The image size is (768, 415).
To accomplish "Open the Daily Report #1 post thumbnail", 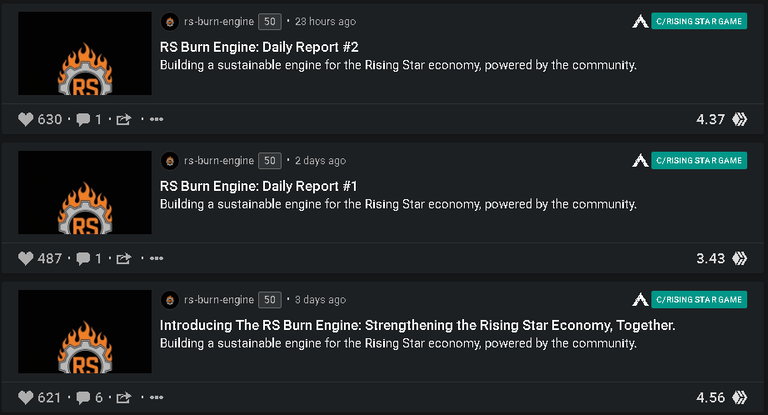I will pos(85,193).
